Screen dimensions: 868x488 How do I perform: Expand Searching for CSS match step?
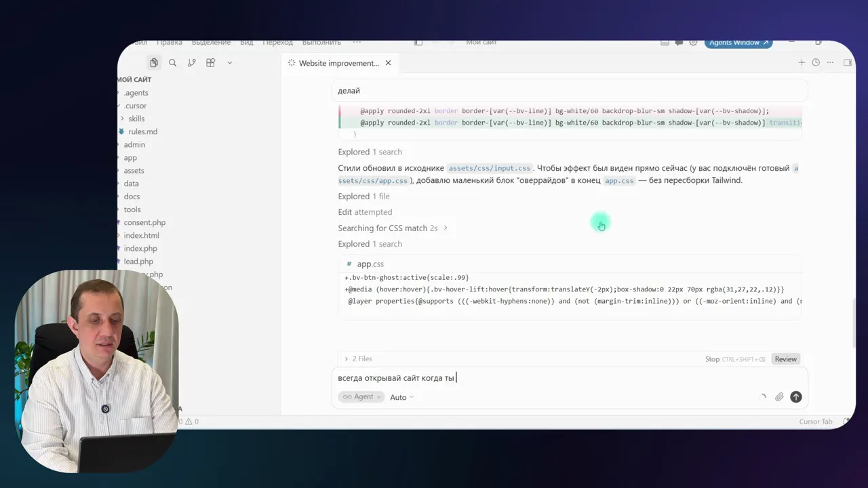click(x=393, y=228)
